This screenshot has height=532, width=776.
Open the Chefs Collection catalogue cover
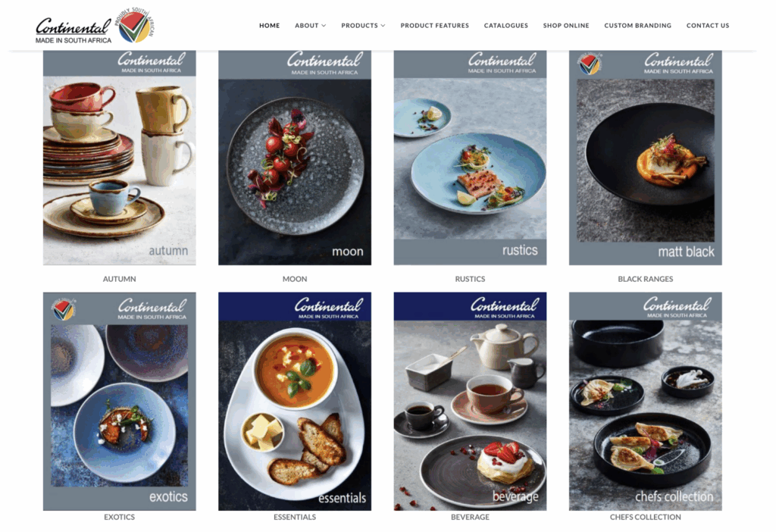point(646,402)
